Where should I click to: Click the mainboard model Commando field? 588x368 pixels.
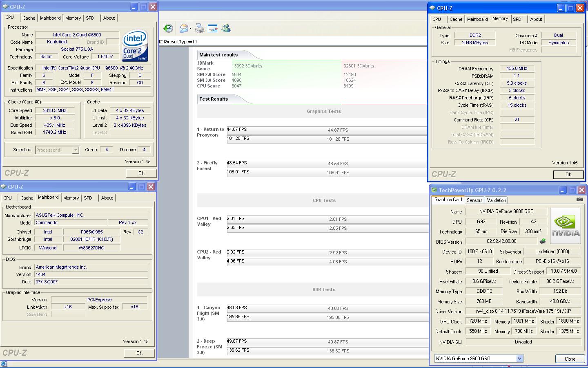[71, 222]
